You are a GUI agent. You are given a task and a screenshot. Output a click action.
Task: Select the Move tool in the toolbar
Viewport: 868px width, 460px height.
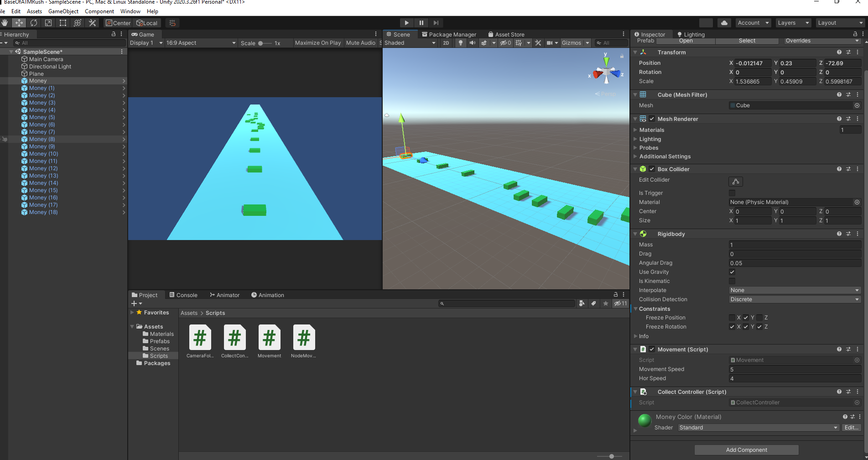pyautogui.click(x=19, y=22)
